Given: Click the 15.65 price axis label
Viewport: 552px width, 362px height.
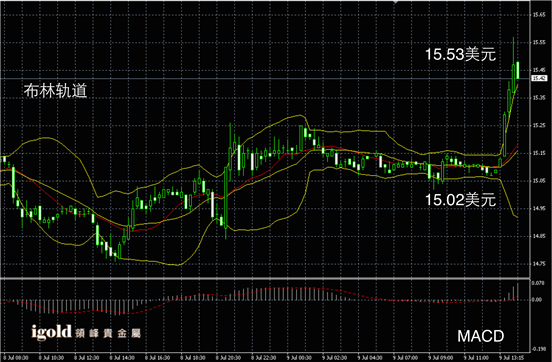Looking at the screenshot, I should [539, 15].
